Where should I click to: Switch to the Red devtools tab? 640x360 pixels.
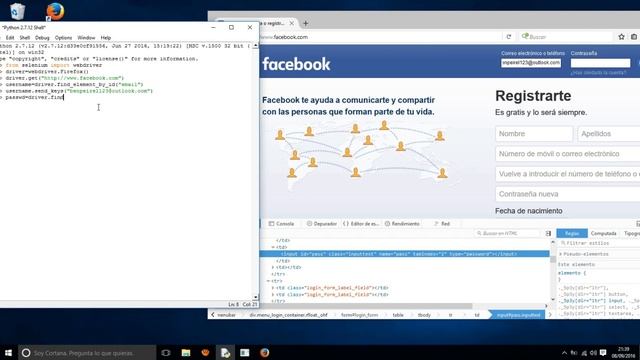click(442, 224)
